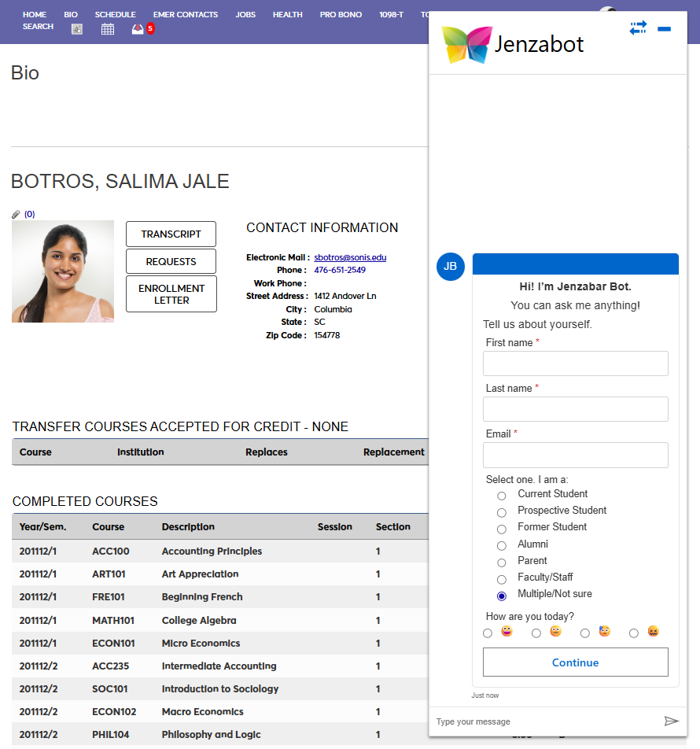The width and height of the screenshot is (700, 749).
Task: Select the Faculty/Staff radio option
Action: point(502,579)
